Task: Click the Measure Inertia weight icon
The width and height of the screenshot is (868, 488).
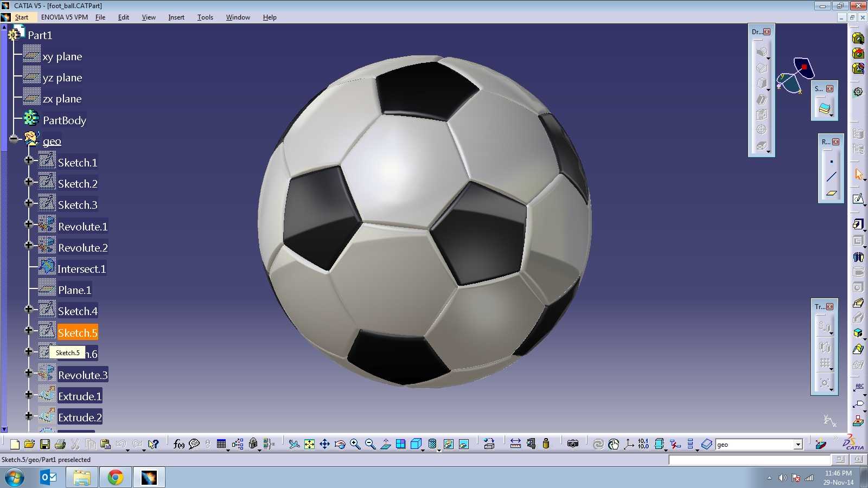Action: [x=546, y=444]
